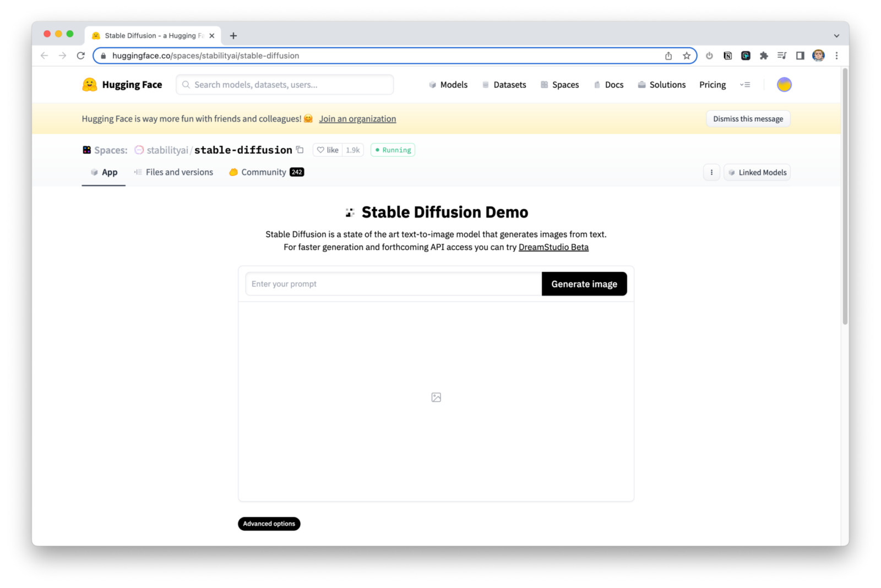Click the image placeholder icon
This screenshot has width=881, height=588.
coord(436,397)
